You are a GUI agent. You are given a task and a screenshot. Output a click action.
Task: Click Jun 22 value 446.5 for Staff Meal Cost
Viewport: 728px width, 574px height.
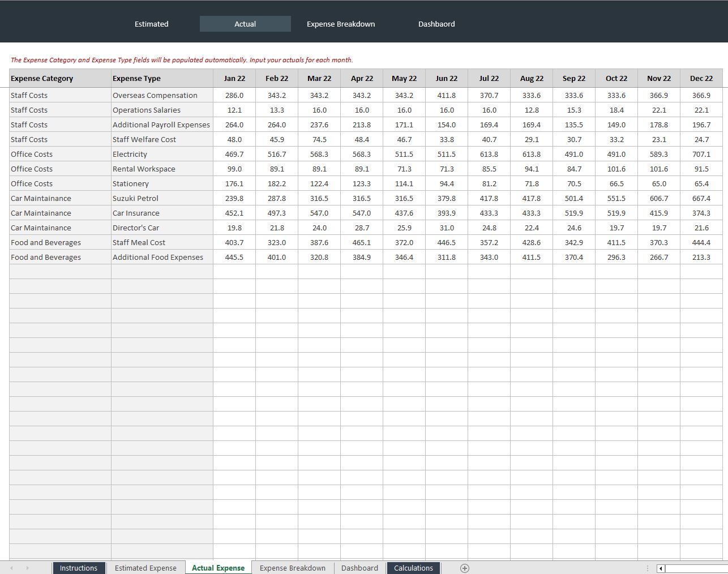(x=447, y=242)
